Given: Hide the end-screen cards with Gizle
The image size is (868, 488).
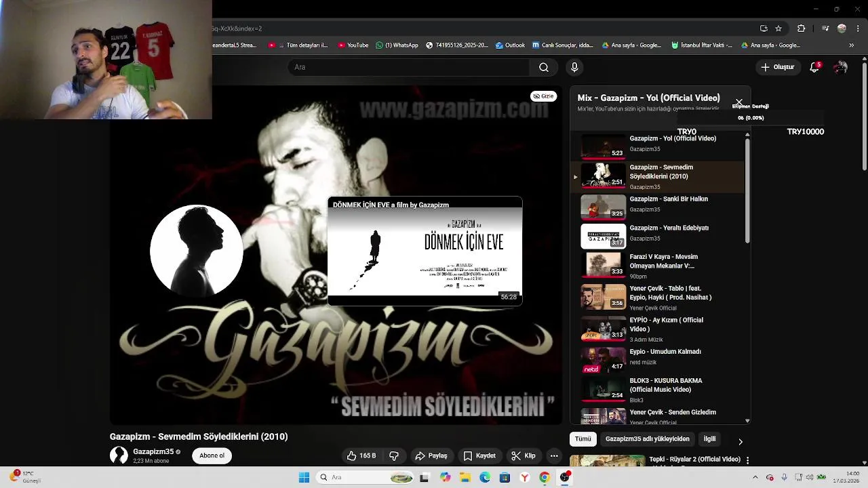Looking at the screenshot, I should click(543, 96).
